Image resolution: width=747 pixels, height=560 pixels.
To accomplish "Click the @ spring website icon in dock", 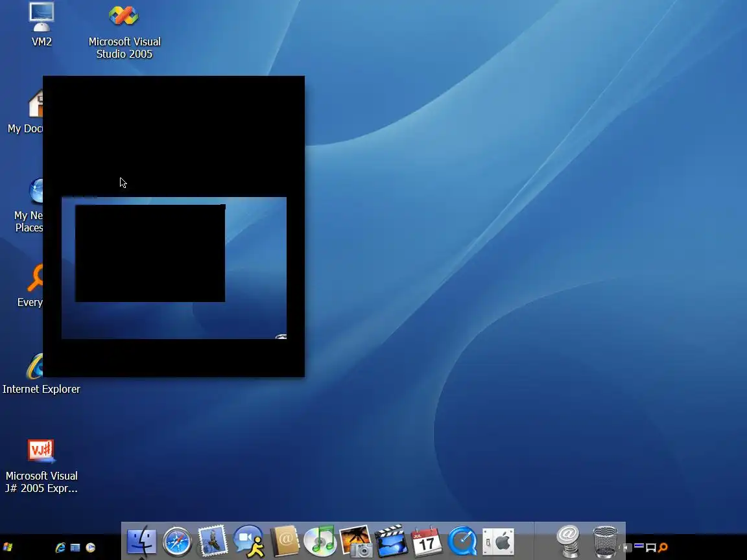I will pyautogui.click(x=568, y=541).
